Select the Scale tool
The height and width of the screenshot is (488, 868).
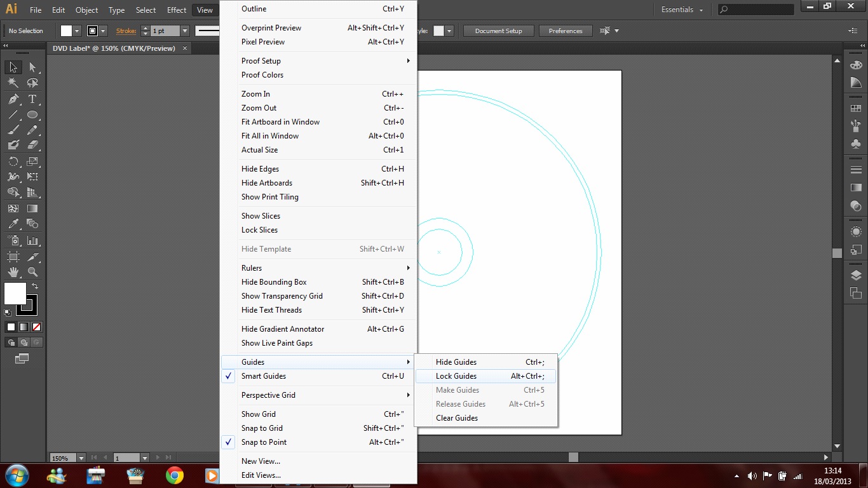point(32,162)
